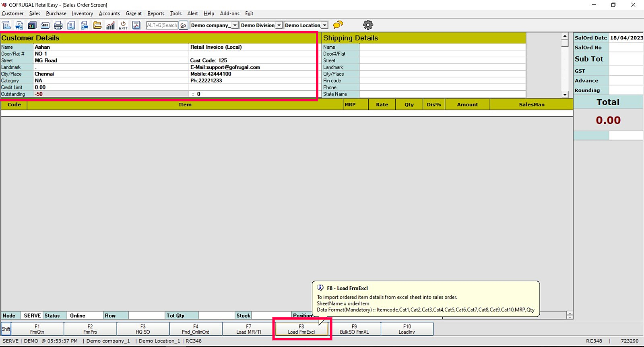
Task: Click the ALT+G search input box
Action: (162, 25)
